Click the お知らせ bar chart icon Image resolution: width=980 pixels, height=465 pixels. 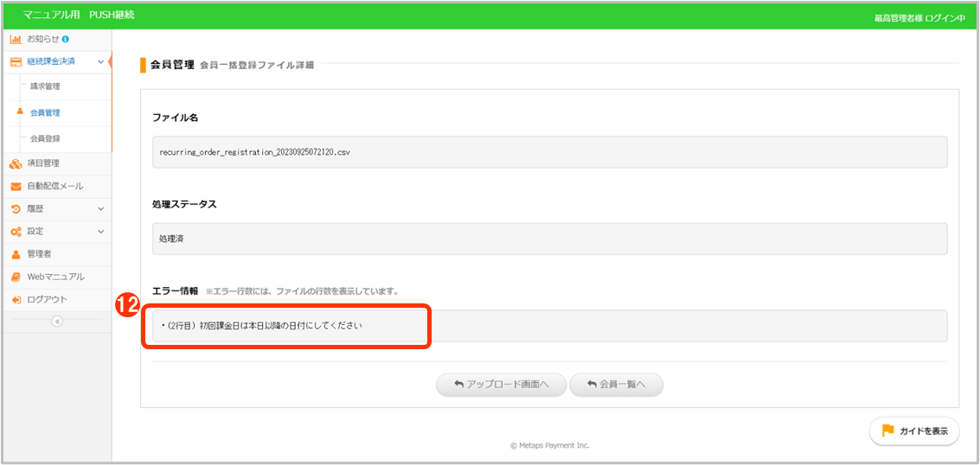point(16,40)
